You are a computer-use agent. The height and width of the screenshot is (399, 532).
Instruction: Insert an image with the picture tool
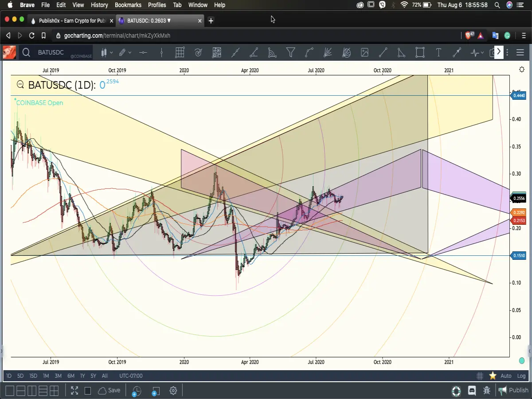[364, 53]
